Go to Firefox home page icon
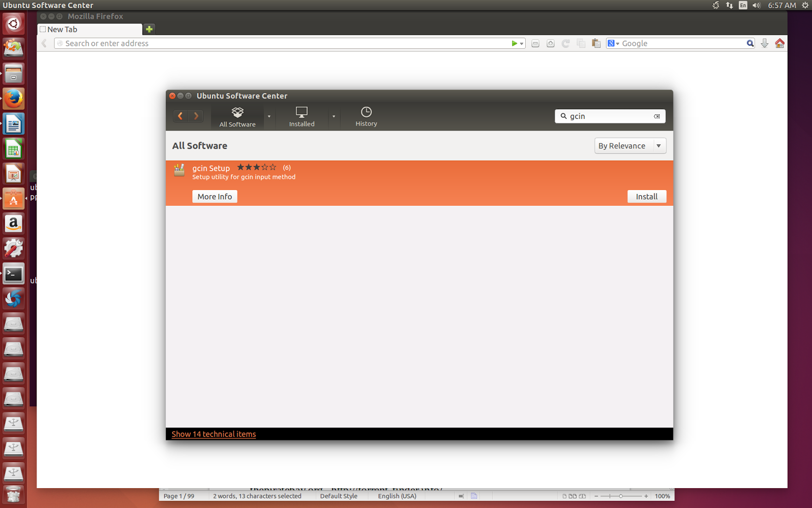Viewport: 812px width, 508px height. tap(780, 44)
